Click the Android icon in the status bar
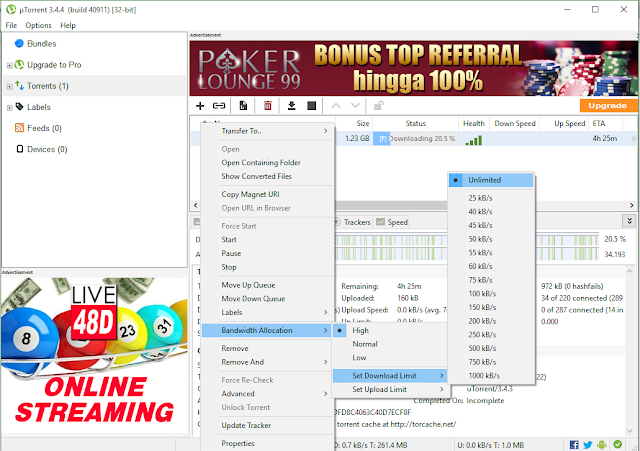 click(602, 445)
